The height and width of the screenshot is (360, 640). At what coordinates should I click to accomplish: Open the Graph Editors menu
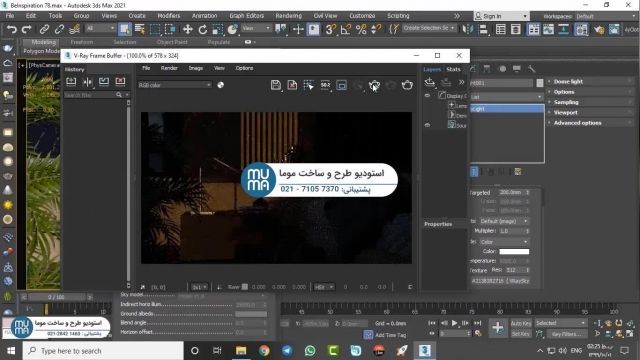pyautogui.click(x=247, y=16)
